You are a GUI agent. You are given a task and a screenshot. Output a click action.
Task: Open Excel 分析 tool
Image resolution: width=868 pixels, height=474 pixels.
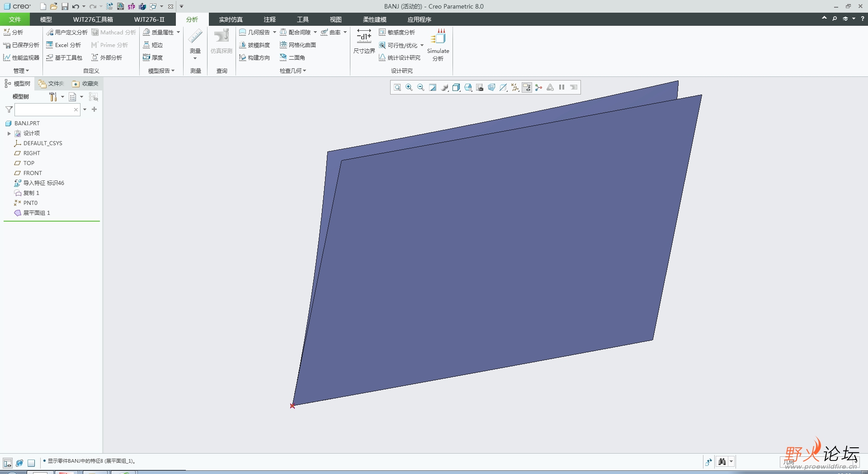[x=64, y=45]
